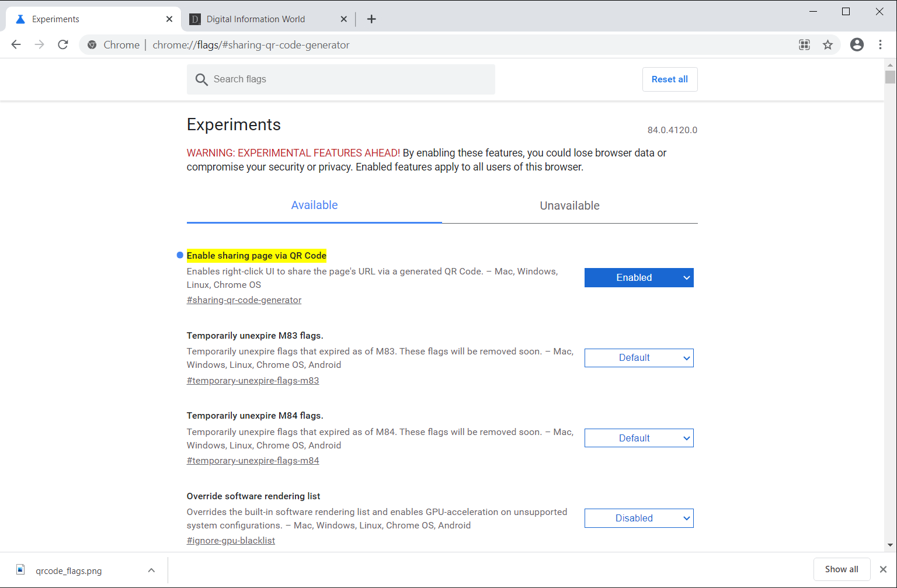
Task: Switch to the Unavailable tab
Action: click(569, 206)
